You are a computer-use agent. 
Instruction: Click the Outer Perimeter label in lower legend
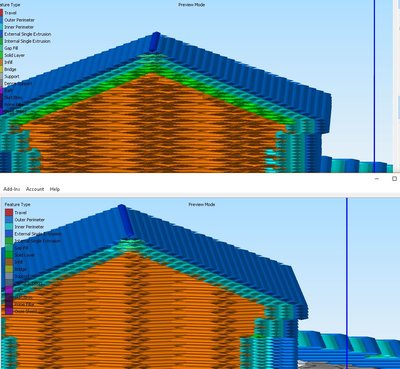(30, 220)
